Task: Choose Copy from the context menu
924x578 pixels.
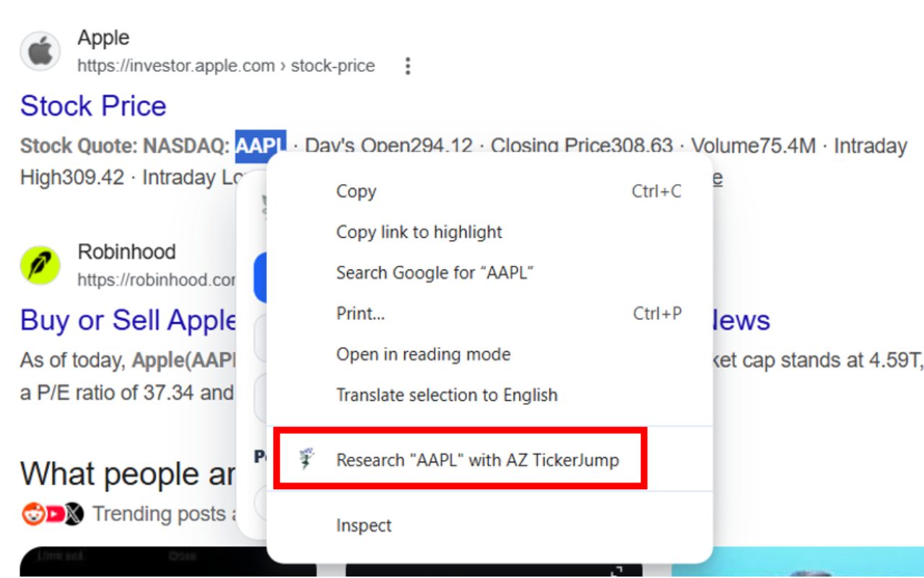Action: pos(489,191)
